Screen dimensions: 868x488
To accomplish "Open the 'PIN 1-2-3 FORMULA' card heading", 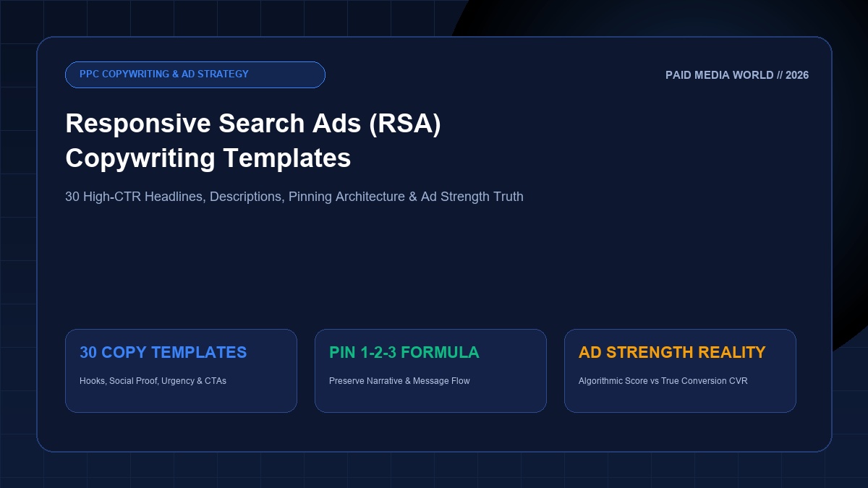I will click(x=404, y=352).
